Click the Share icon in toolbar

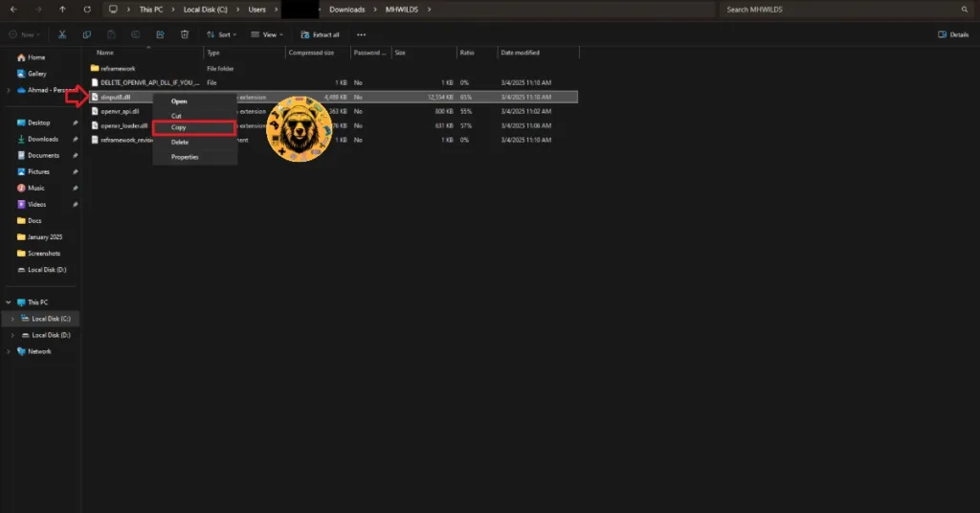[159, 34]
